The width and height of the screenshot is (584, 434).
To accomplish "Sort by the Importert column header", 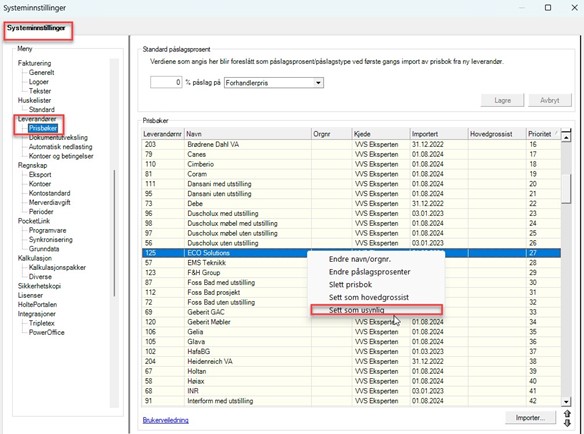I will tap(438, 134).
